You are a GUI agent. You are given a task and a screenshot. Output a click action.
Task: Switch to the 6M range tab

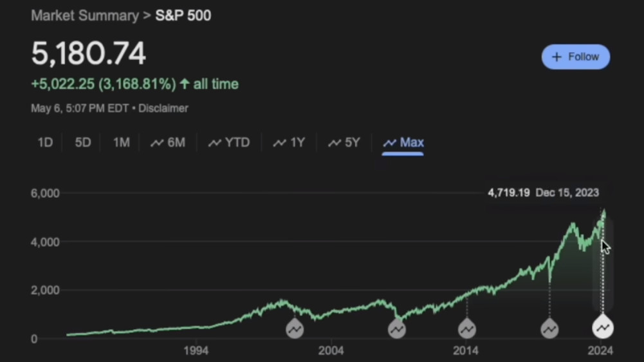168,142
